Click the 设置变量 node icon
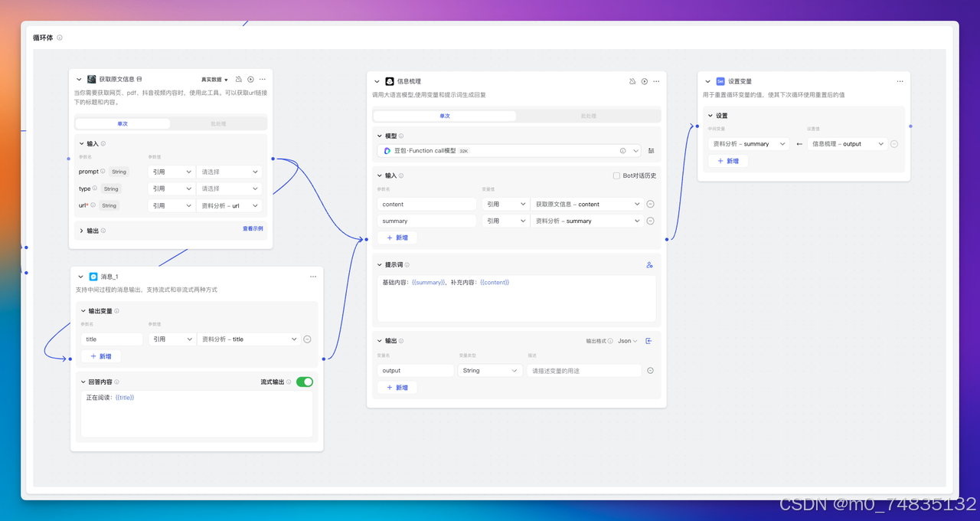Screen dimensions: 980x521 pyautogui.click(x=720, y=81)
